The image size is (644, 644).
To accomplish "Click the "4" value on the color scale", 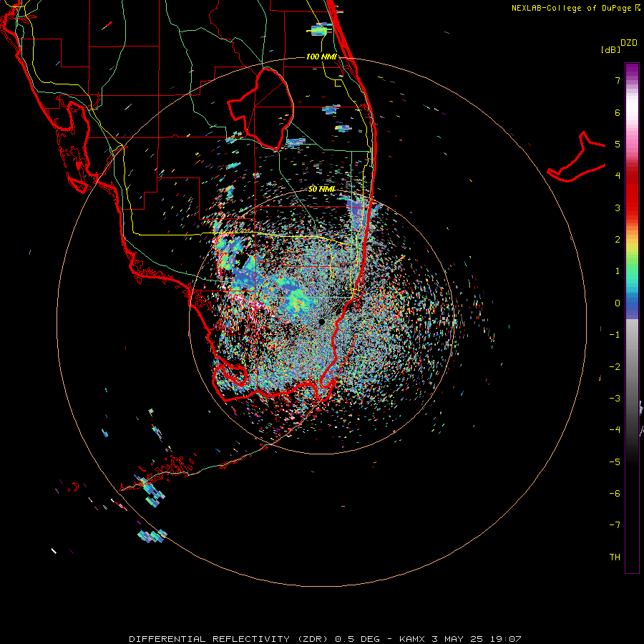I will click(618, 176).
